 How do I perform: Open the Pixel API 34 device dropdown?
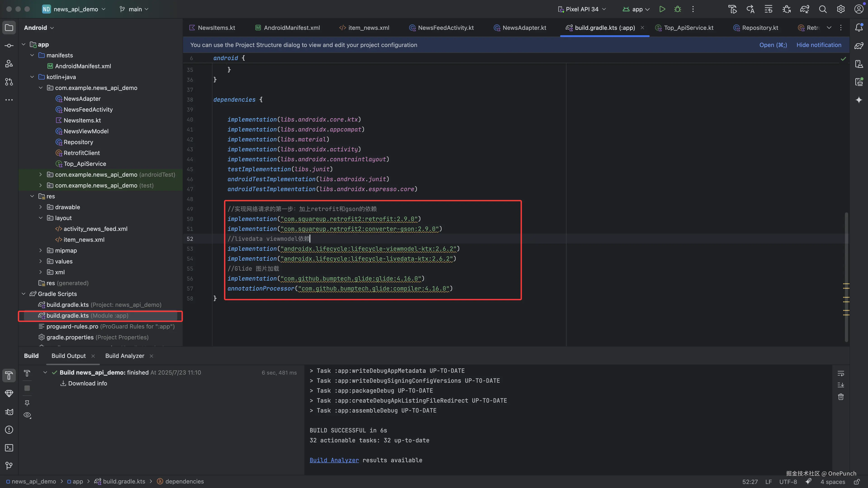point(582,9)
